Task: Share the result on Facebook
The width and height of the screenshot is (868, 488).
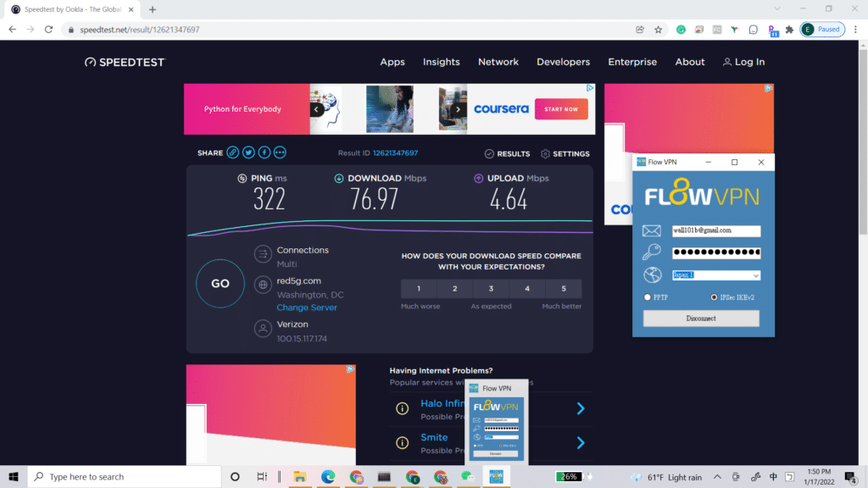Action: [x=264, y=152]
